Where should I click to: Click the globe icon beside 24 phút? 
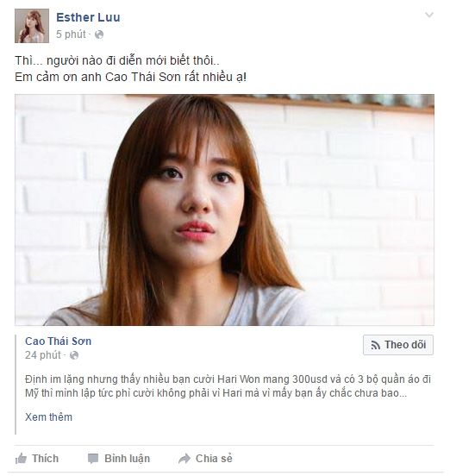[x=74, y=355]
